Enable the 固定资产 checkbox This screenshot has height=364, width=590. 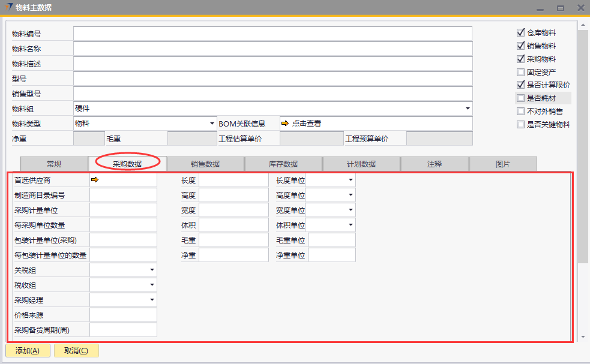click(521, 73)
